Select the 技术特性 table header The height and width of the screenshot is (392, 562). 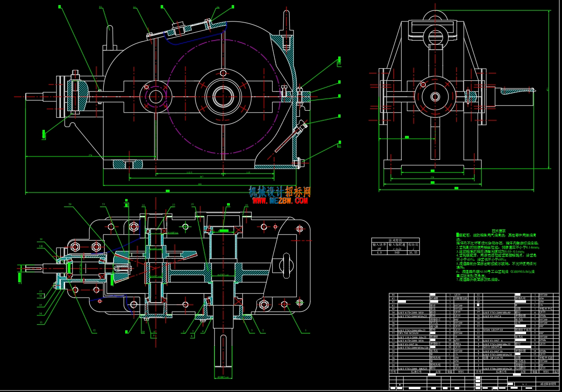tap(396, 240)
